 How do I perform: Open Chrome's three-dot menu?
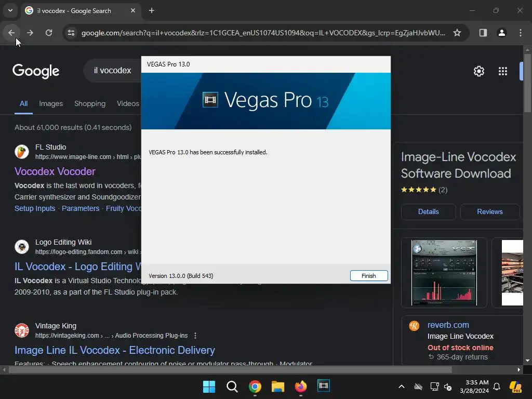(x=521, y=33)
